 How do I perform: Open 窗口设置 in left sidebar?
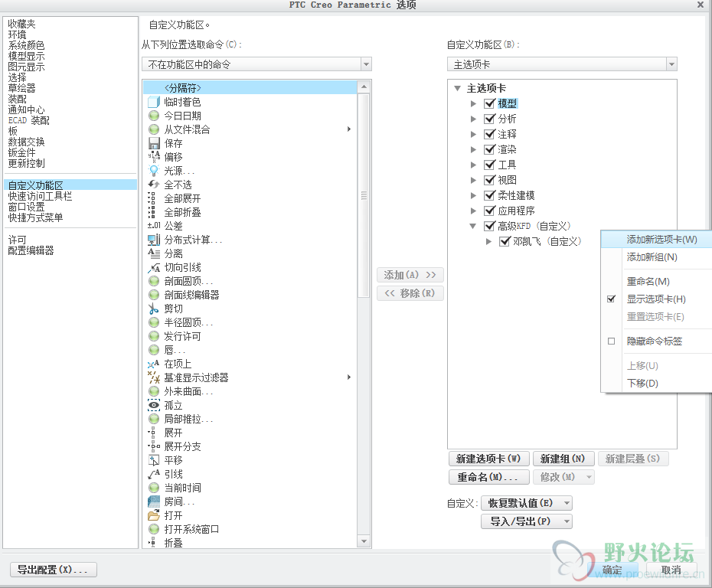[x=26, y=207]
